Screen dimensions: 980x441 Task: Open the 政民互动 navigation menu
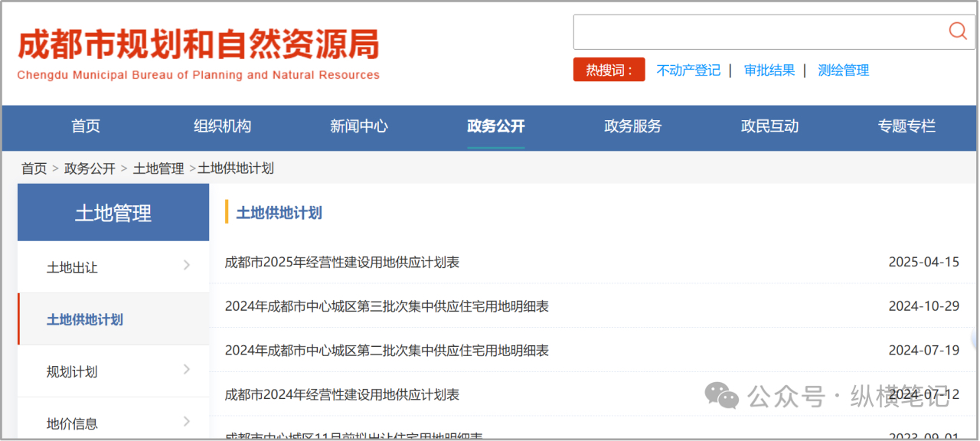[x=769, y=126]
